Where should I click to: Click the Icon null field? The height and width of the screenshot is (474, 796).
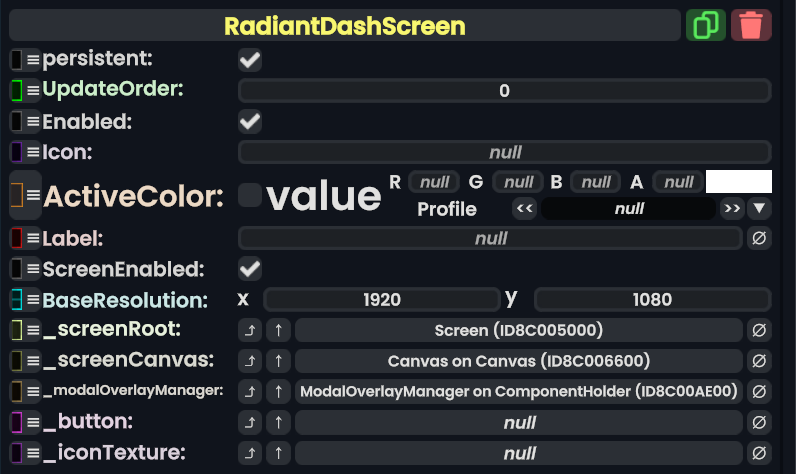(505, 152)
